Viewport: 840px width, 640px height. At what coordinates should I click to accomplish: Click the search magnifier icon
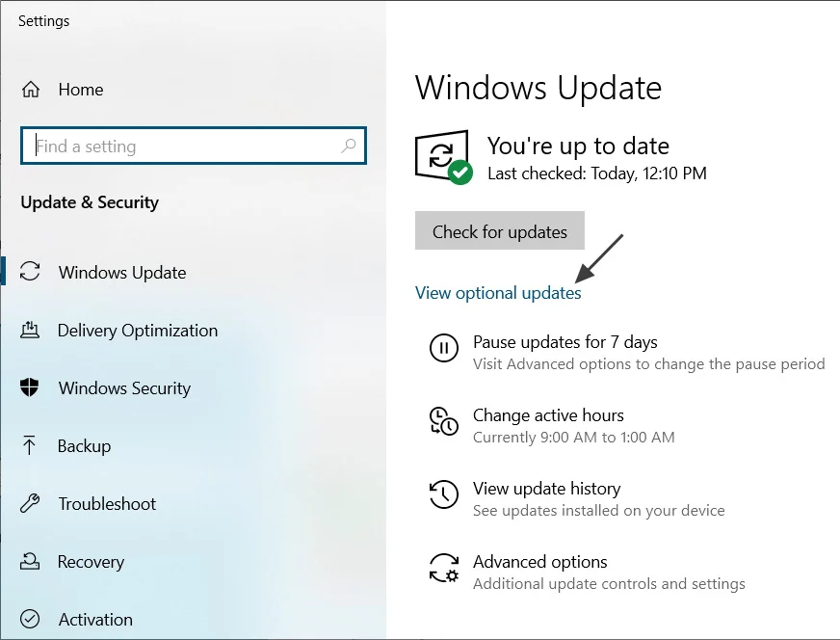[x=349, y=147]
